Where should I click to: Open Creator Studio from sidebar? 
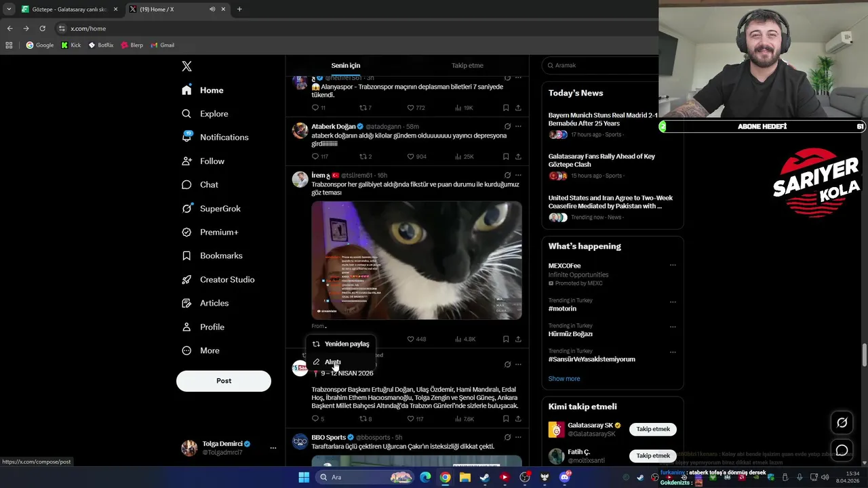click(x=218, y=279)
